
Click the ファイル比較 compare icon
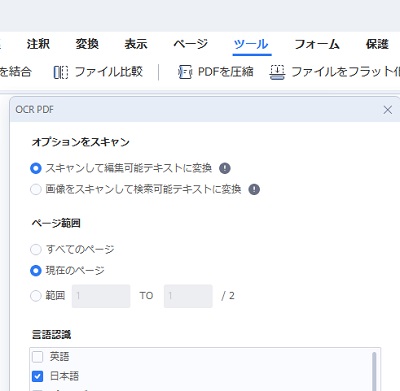(x=61, y=72)
